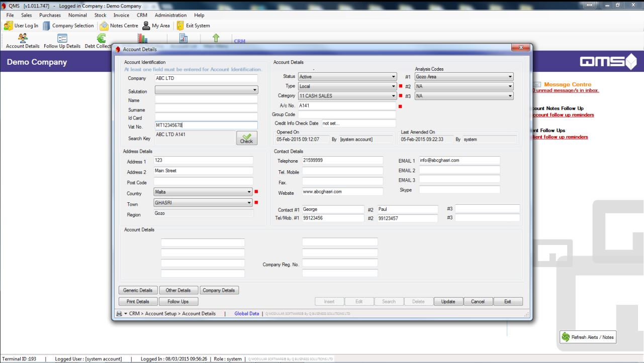The width and height of the screenshot is (644, 363).
Task: Click Refresh Alerts / Notes button
Action: pos(589,337)
